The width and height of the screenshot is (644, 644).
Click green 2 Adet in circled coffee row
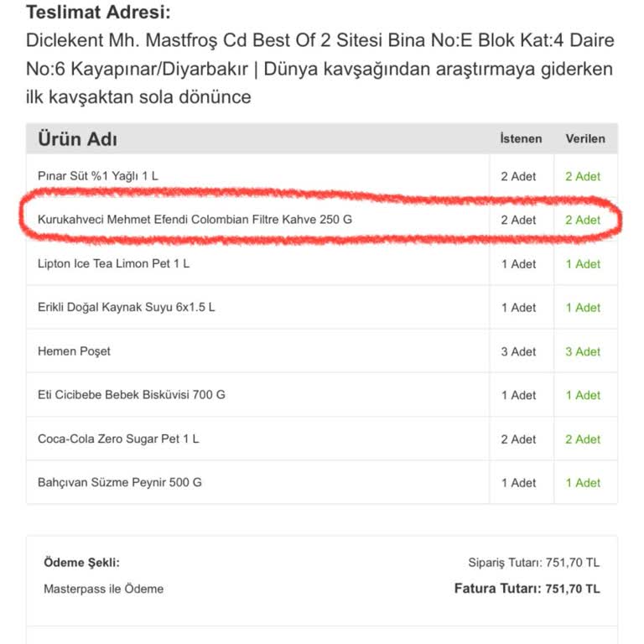[x=583, y=221]
